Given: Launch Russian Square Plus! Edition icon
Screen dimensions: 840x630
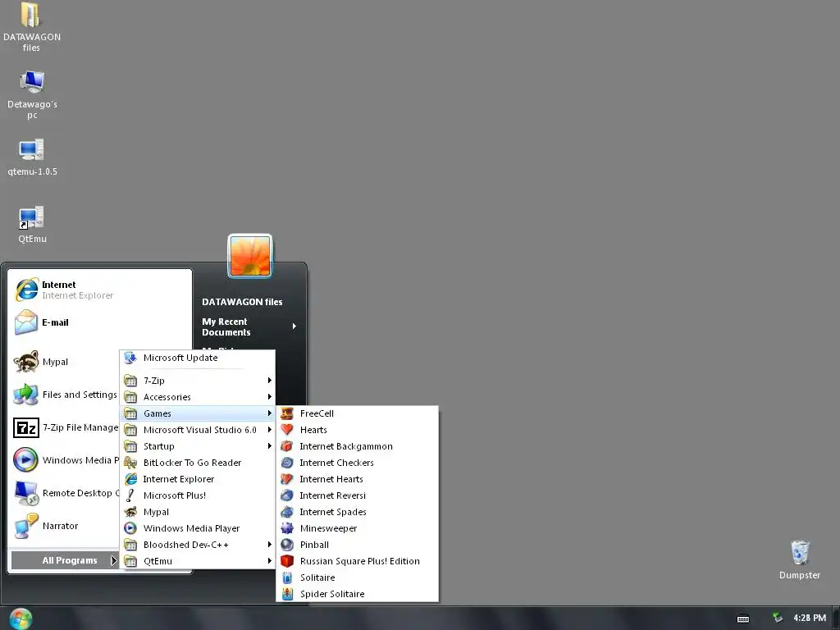Looking at the screenshot, I should 287,561.
